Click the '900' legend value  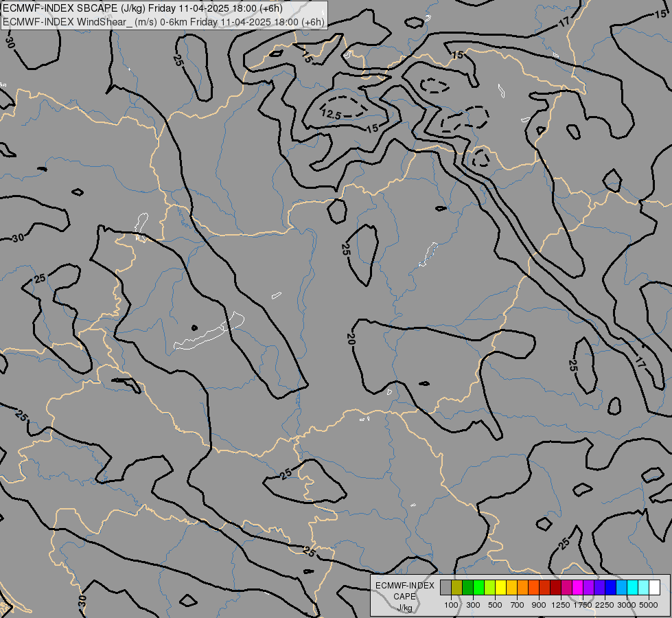[x=539, y=605]
